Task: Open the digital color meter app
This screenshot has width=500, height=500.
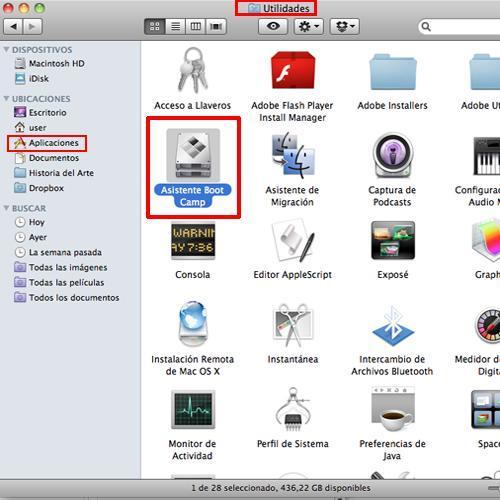Action: click(488, 325)
